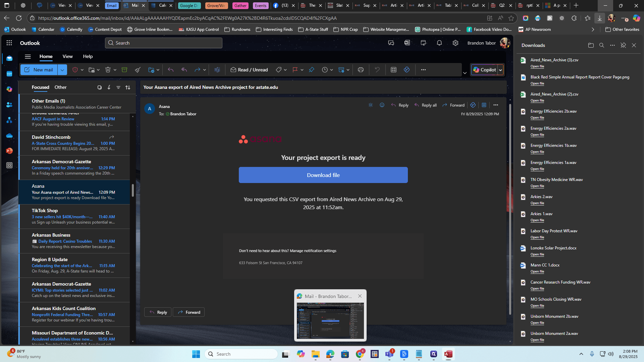This screenshot has width=644, height=362.
Task: Click the Download file button
Action: 323,175
